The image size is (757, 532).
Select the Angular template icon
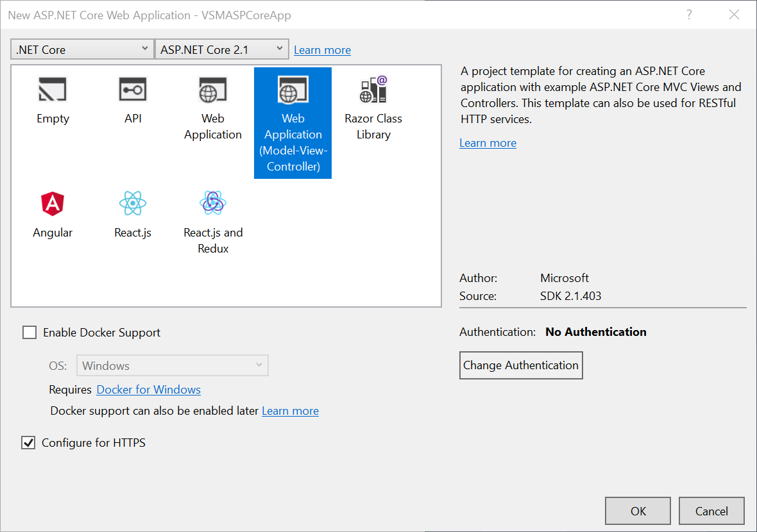(53, 204)
